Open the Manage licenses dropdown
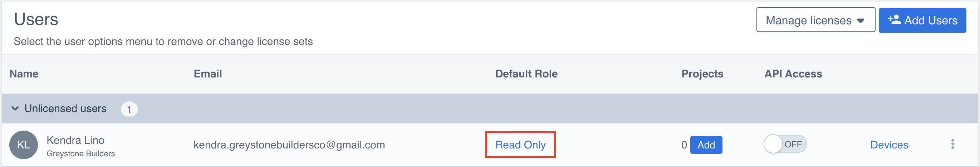Viewport: 980px width, 167px height. coord(815,20)
